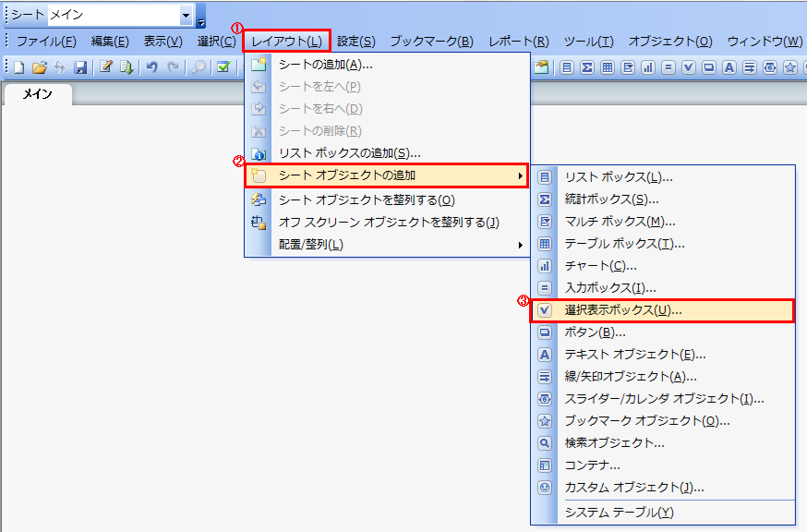Screen dimensions: 807x532
Task: Select ブックマーク オブジェクト(O)... in the submenu
Action: click(x=663, y=421)
